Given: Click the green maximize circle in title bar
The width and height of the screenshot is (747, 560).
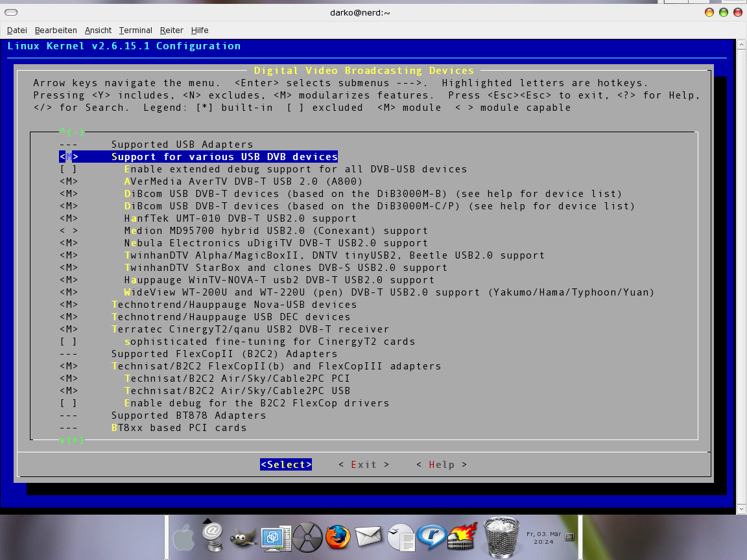Looking at the screenshot, I should (x=723, y=12).
